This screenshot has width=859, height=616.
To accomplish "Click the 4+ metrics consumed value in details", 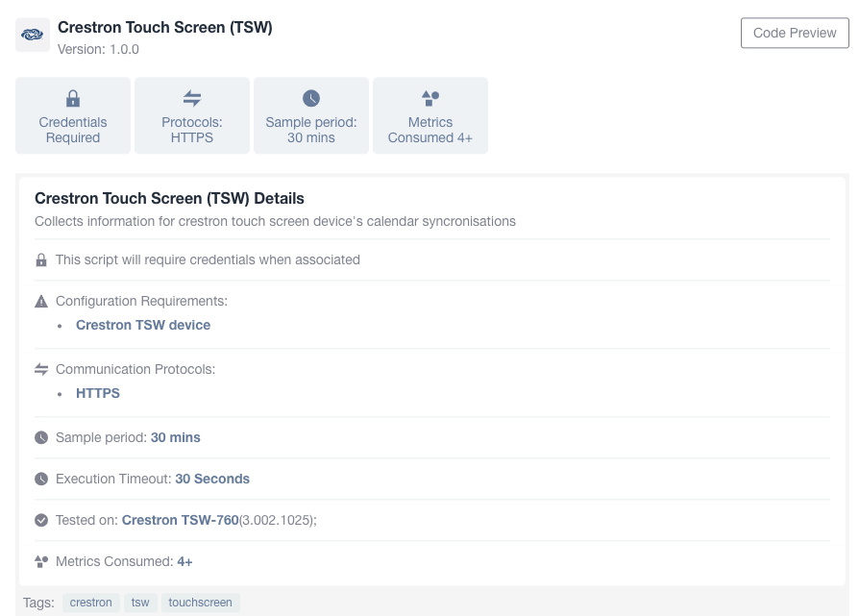I will [184, 562].
